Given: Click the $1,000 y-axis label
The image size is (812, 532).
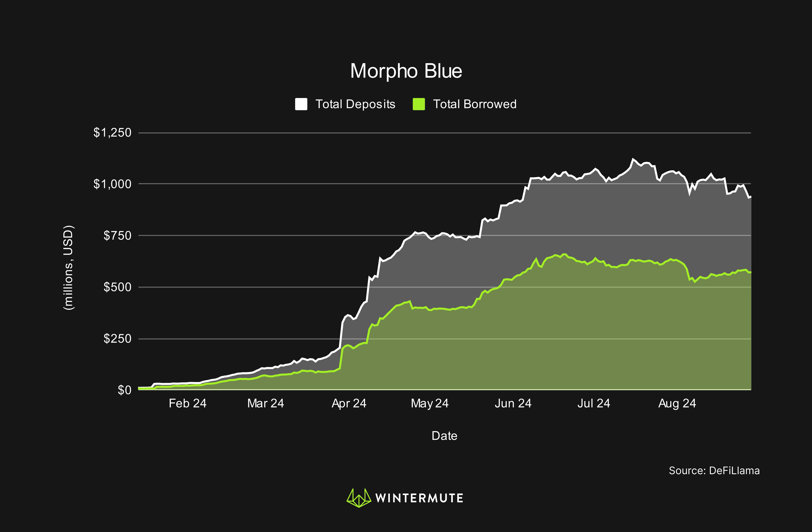Looking at the screenshot, I should (112, 184).
